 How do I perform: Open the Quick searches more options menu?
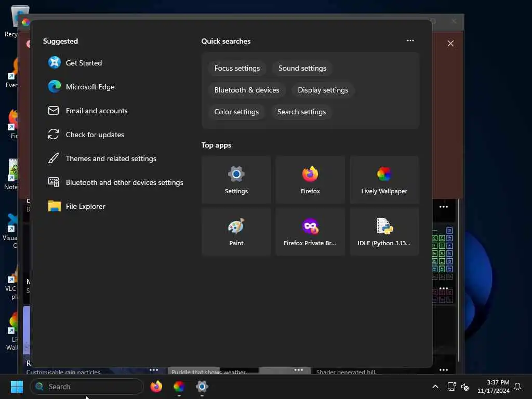410,41
